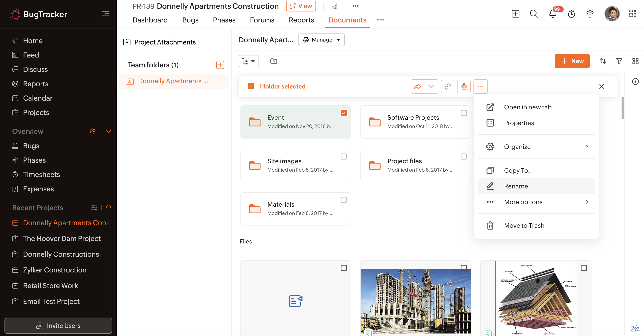Expand the tree view dropdown
The width and height of the screenshot is (644, 336).
(x=248, y=61)
